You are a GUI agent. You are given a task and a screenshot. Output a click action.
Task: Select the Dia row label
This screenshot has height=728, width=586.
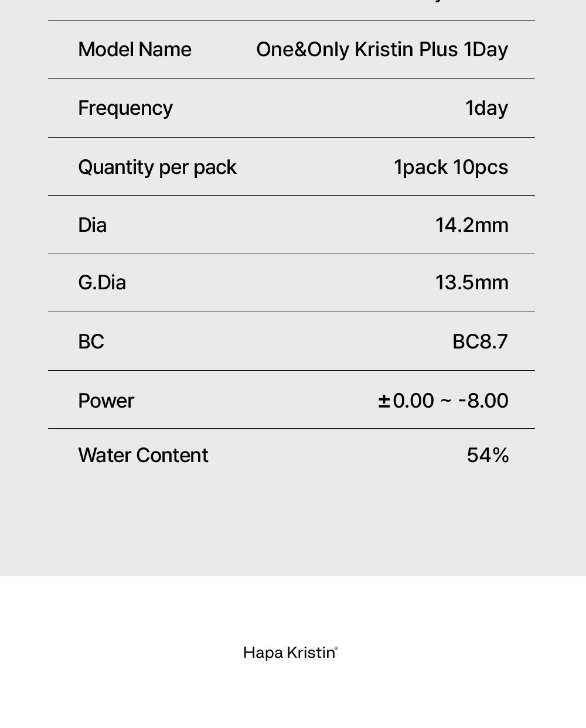coord(93,225)
